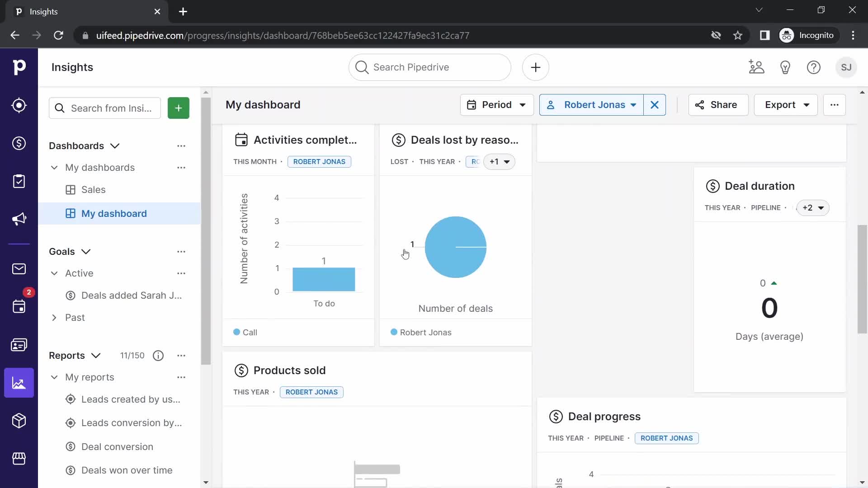Open the Pipedrive logo home
The image size is (868, 488).
point(19,67)
